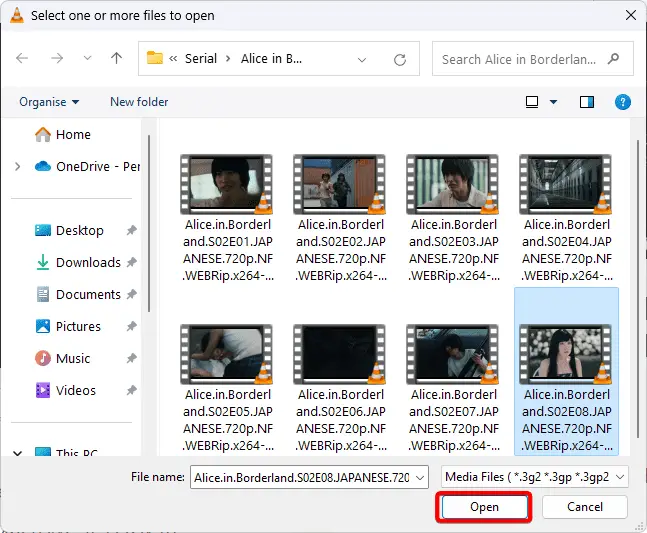Close the file open dialog
This screenshot has height=533, width=647.
point(630,15)
